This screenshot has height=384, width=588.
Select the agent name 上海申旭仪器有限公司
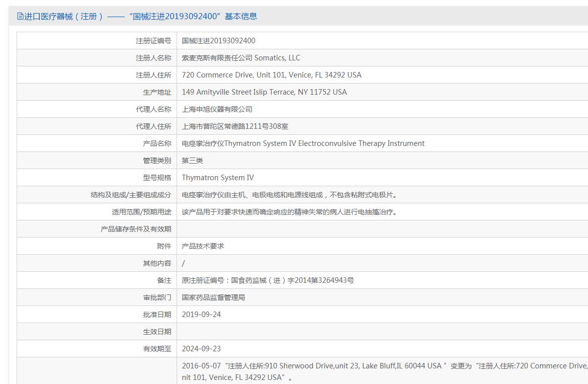217,109
